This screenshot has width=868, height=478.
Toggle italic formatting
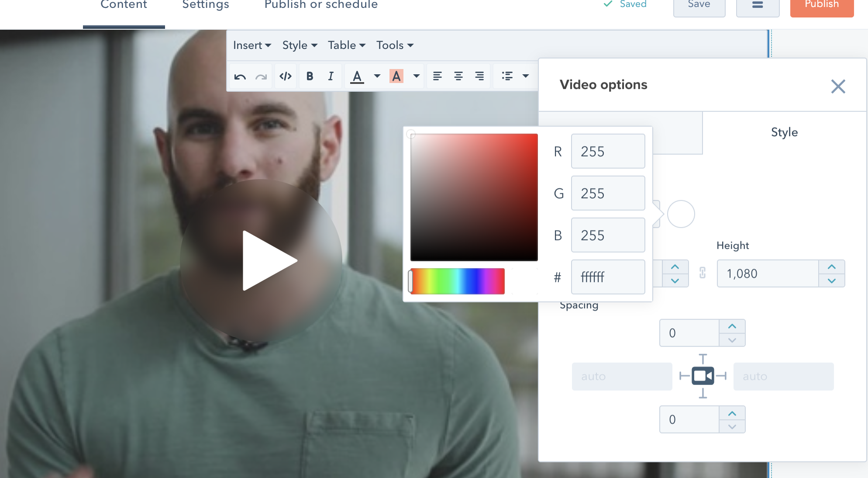[x=331, y=76]
